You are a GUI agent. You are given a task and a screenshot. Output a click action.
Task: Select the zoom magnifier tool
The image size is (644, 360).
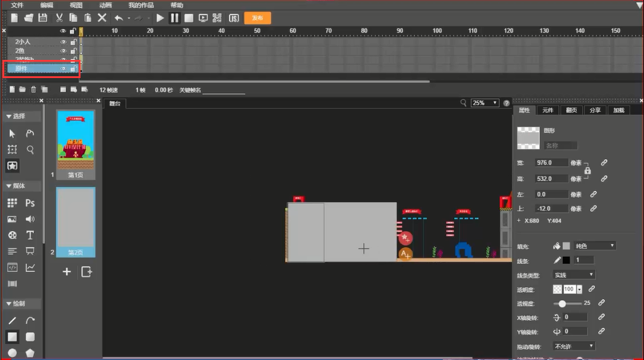30,149
